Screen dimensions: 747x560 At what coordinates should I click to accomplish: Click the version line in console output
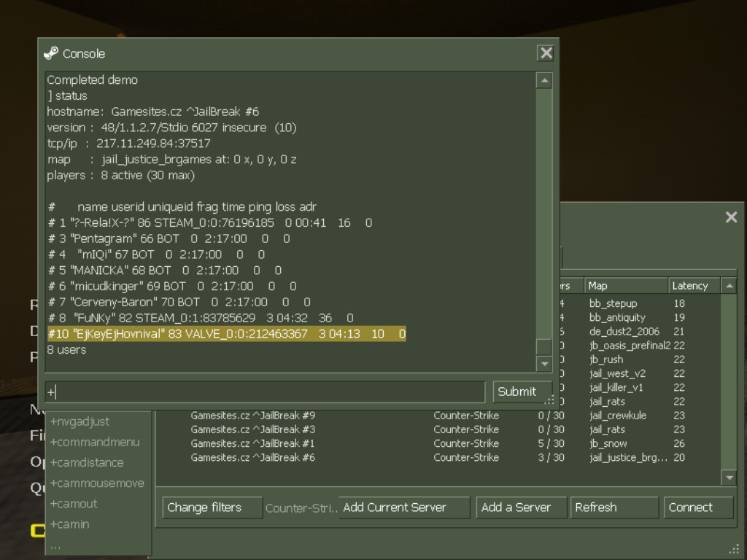tap(171, 128)
